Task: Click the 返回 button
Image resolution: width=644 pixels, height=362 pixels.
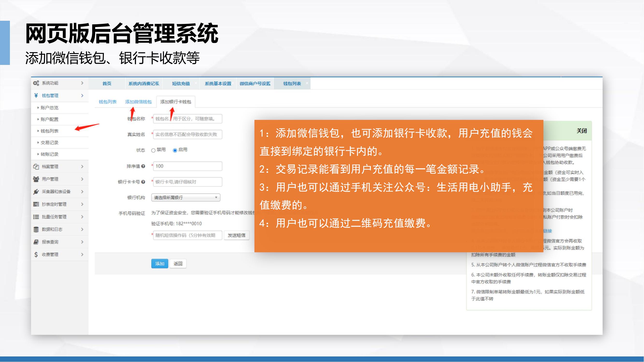Action: click(178, 264)
